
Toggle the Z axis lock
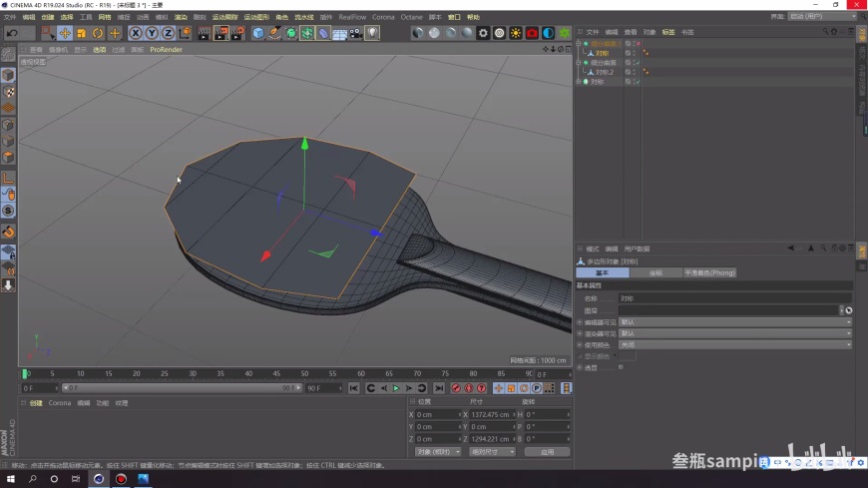168,33
